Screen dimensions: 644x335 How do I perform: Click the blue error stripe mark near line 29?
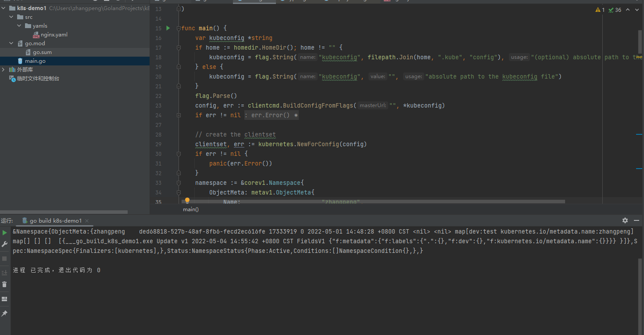click(x=639, y=134)
